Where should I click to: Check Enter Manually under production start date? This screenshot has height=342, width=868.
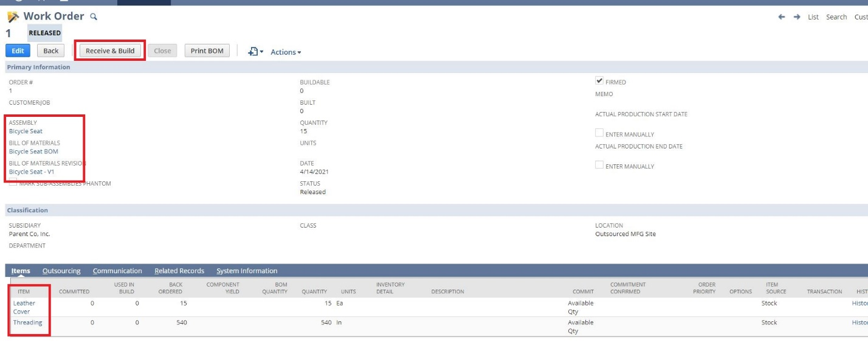coord(599,133)
